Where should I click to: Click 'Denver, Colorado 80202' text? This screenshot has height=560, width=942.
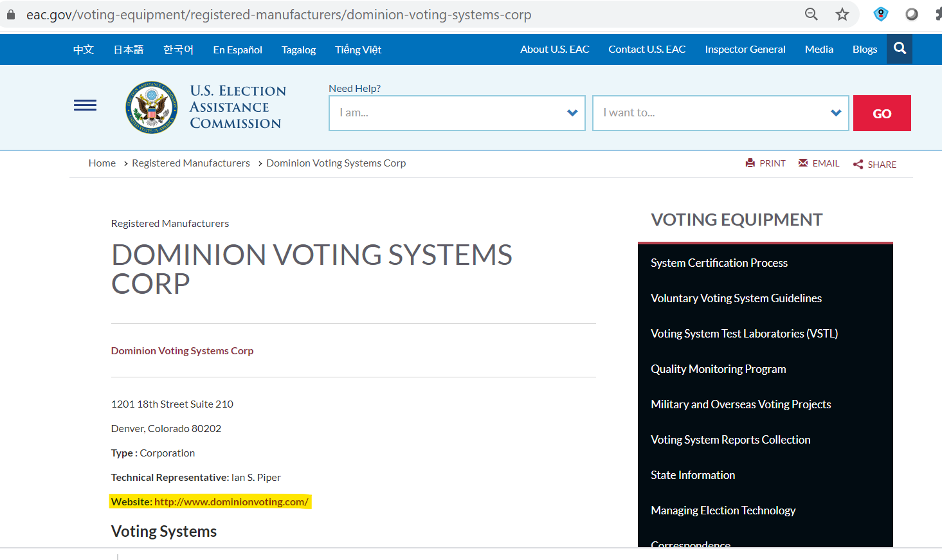click(x=166, y=429)
